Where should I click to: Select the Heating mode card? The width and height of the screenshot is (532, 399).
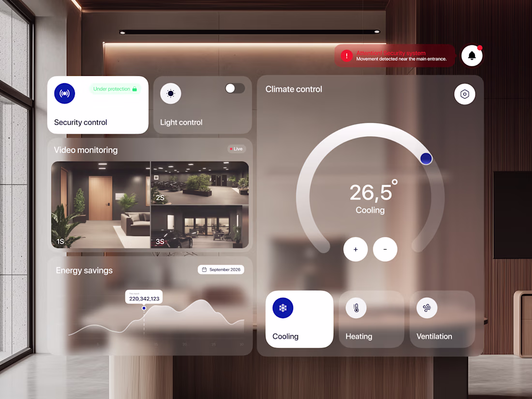coord(371,319)
